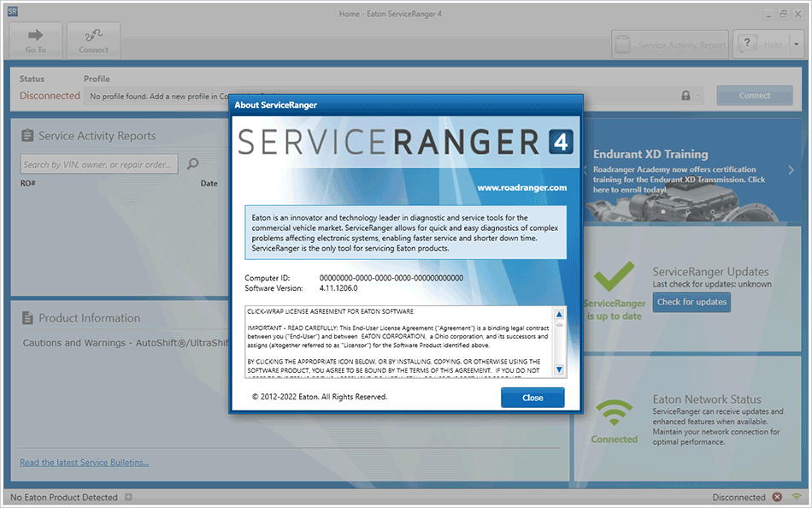The height and width of the screenshot is (508, 812).
Task: Close the About ServiceRanger dialog
Action: (533, 398)
